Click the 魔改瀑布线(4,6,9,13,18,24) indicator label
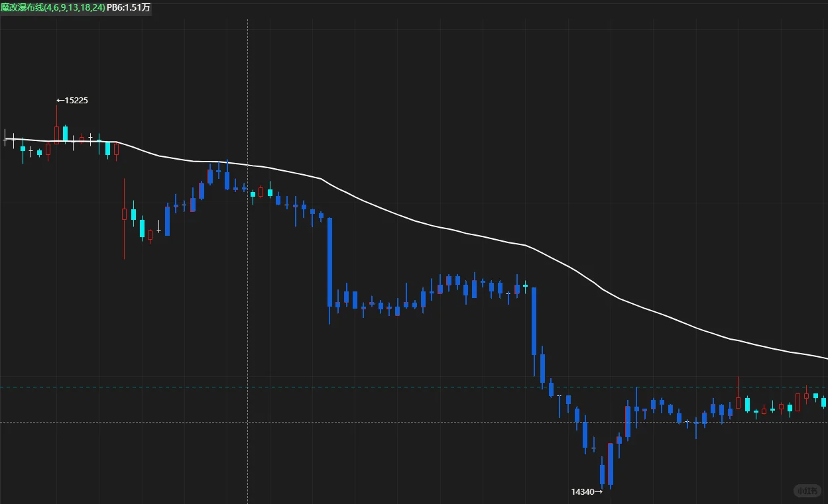 point(52,7)
